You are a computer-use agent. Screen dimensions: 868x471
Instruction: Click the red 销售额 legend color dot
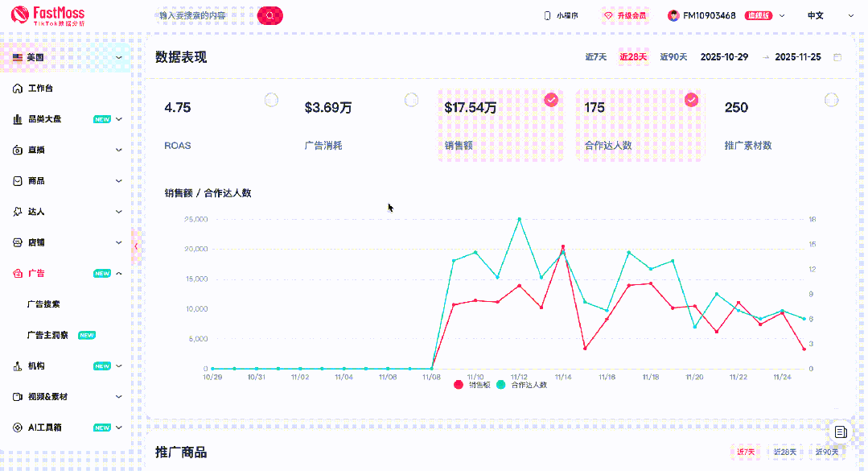click(458, 384)
